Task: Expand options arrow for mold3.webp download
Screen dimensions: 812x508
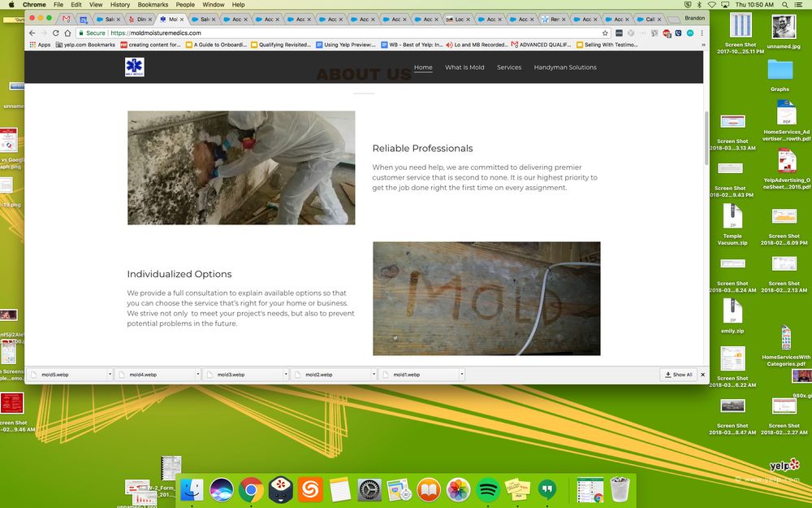Action: tap(285, 375)
